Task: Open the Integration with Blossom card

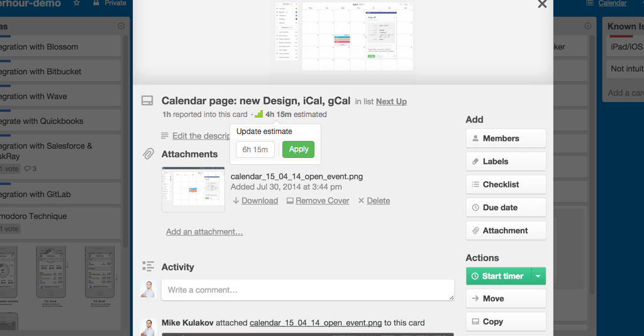Action: 60,47
